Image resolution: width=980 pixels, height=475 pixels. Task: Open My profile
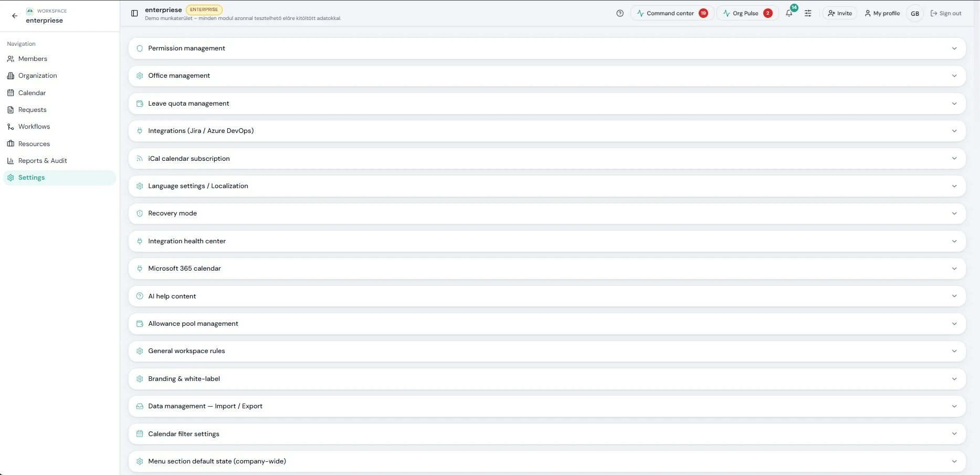882,13
